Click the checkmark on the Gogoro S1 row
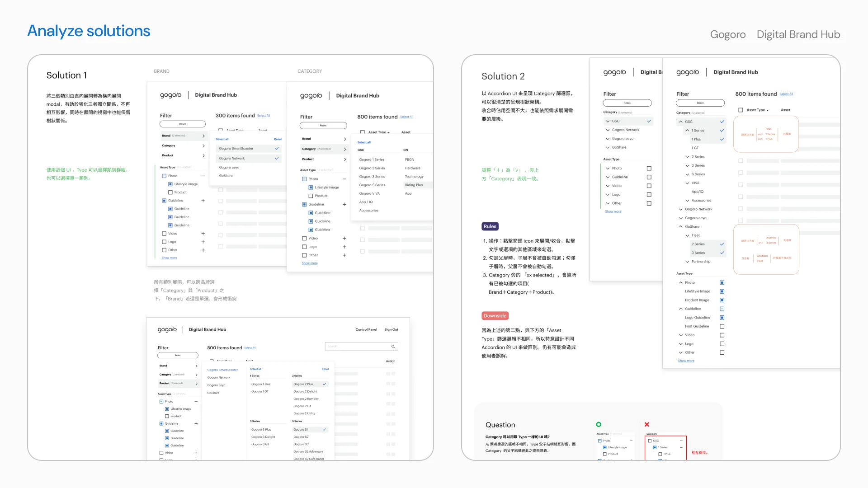868x488 pixels. tap(324, 430)
